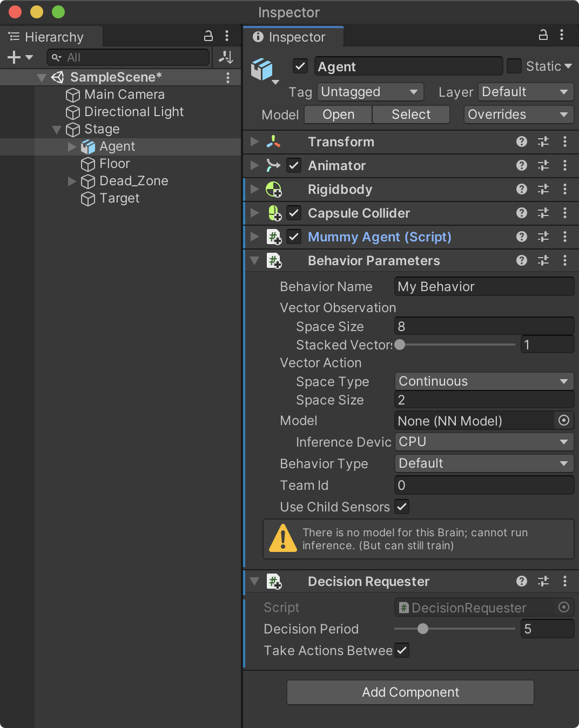Open Mummy Agent script help icon

point(522,237)
